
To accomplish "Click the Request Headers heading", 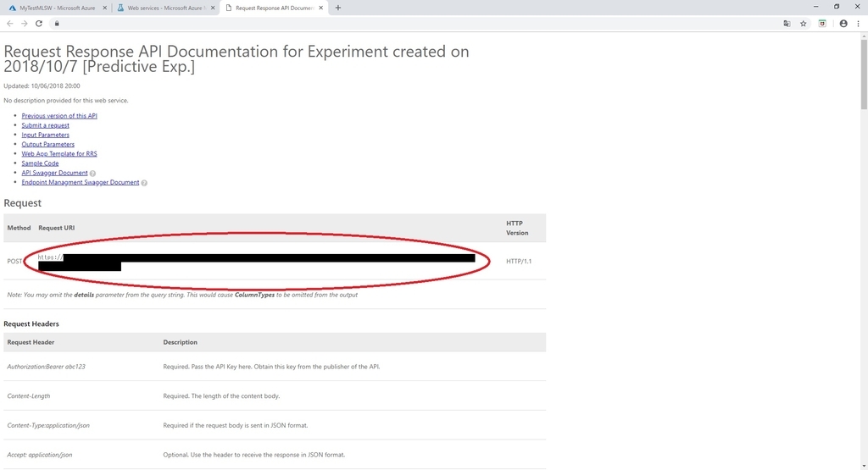I will 31,323.
